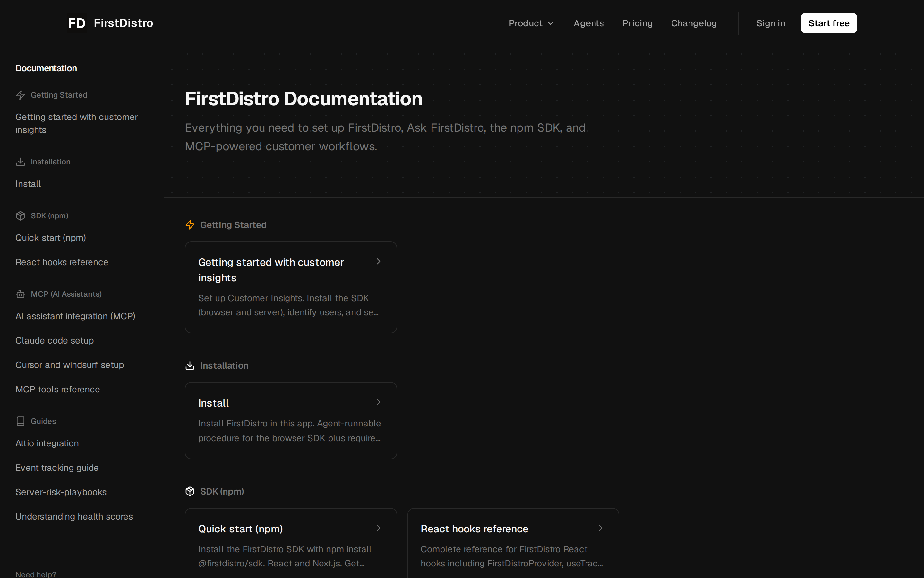Viewport: 924px width, 578px height.
Task: Click the download icon next to Installation heading
Action: 190,365
